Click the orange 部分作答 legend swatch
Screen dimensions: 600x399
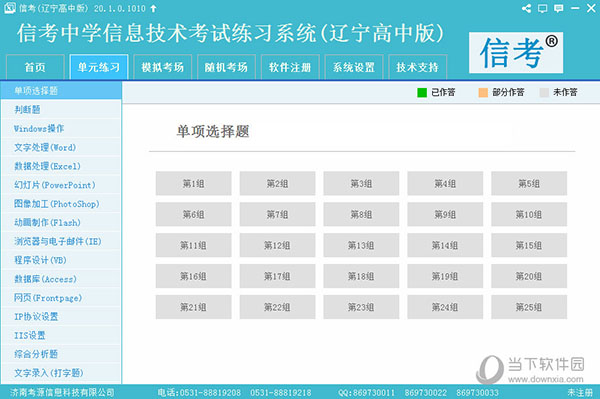[x=483, y=93]
